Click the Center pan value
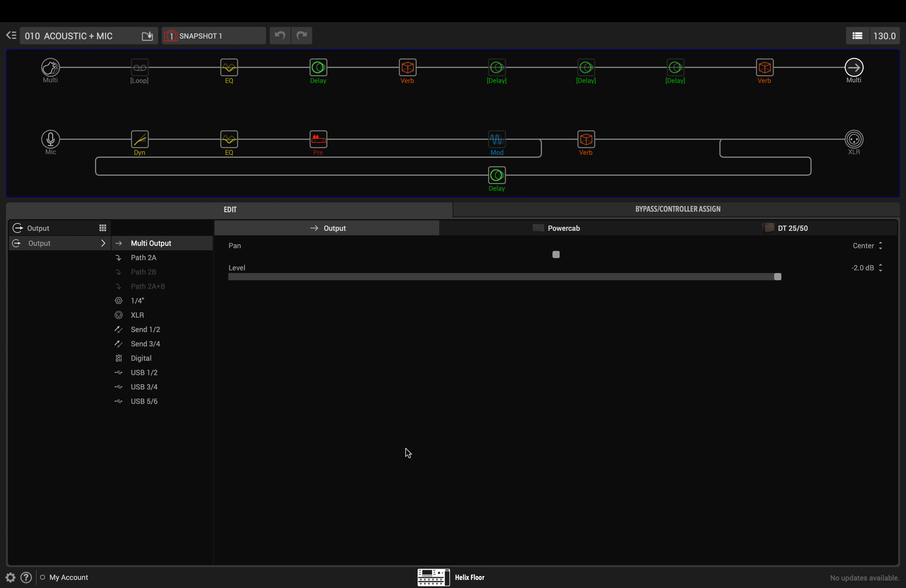 [863, 246]
